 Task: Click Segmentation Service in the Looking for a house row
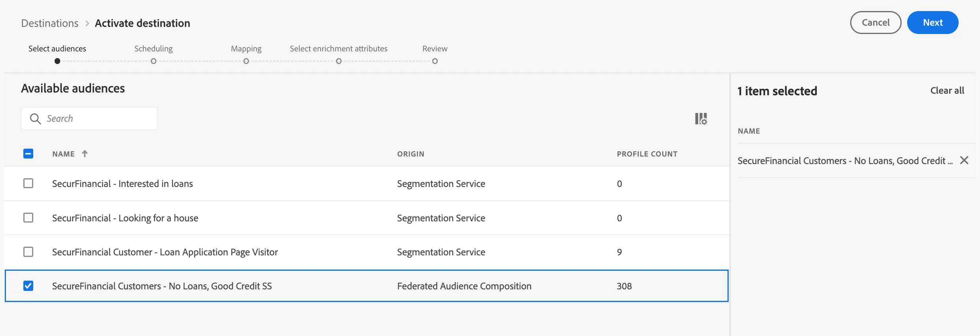click(x=441, y=218)
